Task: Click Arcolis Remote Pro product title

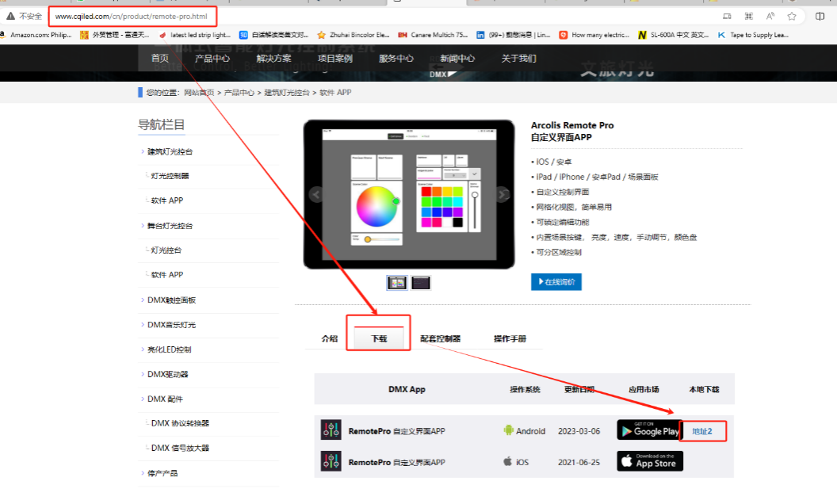Action: 572,125
